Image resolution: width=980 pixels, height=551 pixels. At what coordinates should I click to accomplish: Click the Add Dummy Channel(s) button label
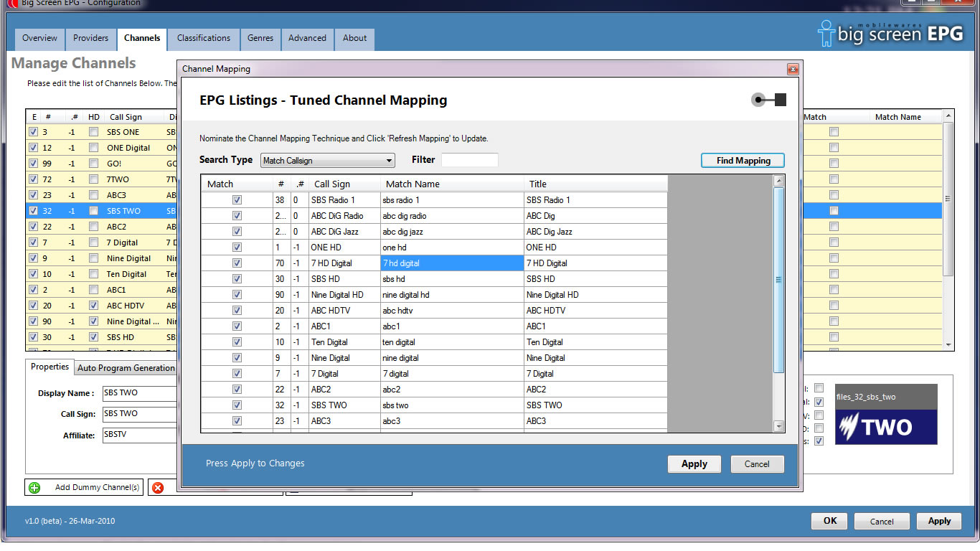pos(97,488)
